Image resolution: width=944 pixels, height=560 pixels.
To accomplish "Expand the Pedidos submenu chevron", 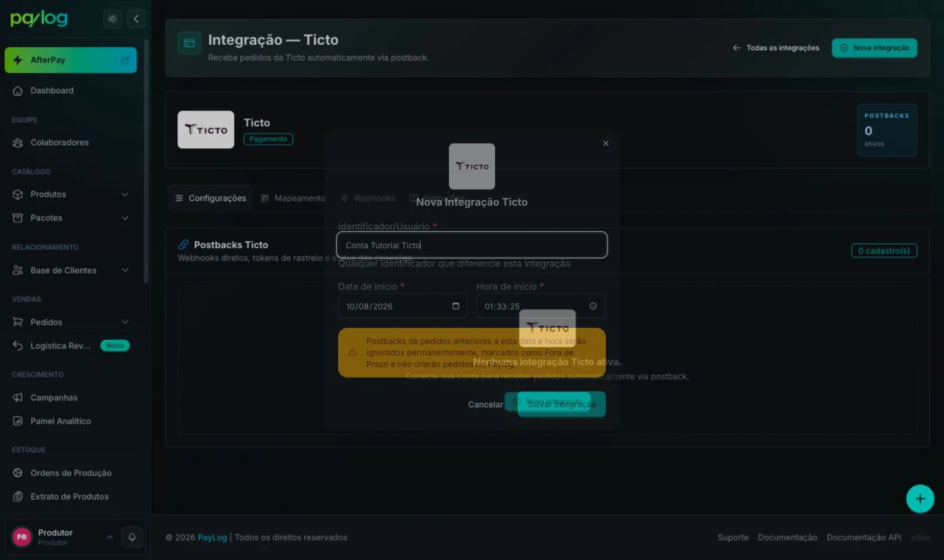I will tap(125, 322).
